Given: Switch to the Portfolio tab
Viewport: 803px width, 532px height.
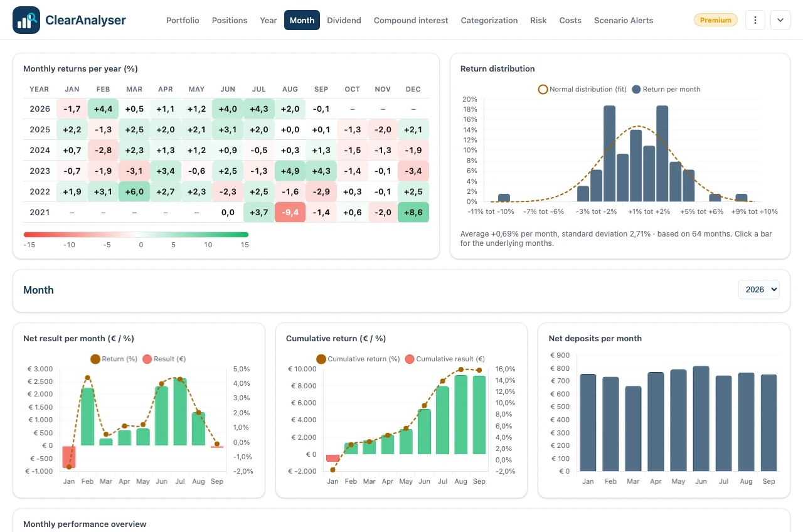Looking at the screenshot, I should pyautogui.click(x=183, y=20).
